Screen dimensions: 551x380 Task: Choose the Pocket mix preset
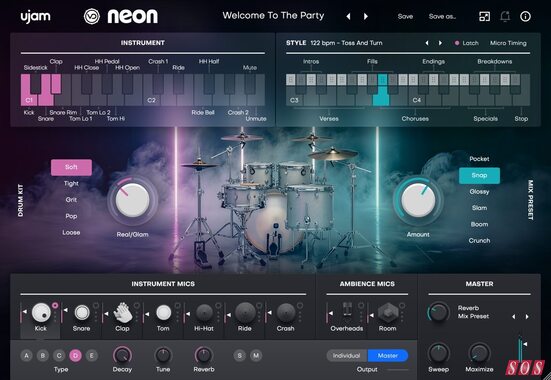coord(479,159)
